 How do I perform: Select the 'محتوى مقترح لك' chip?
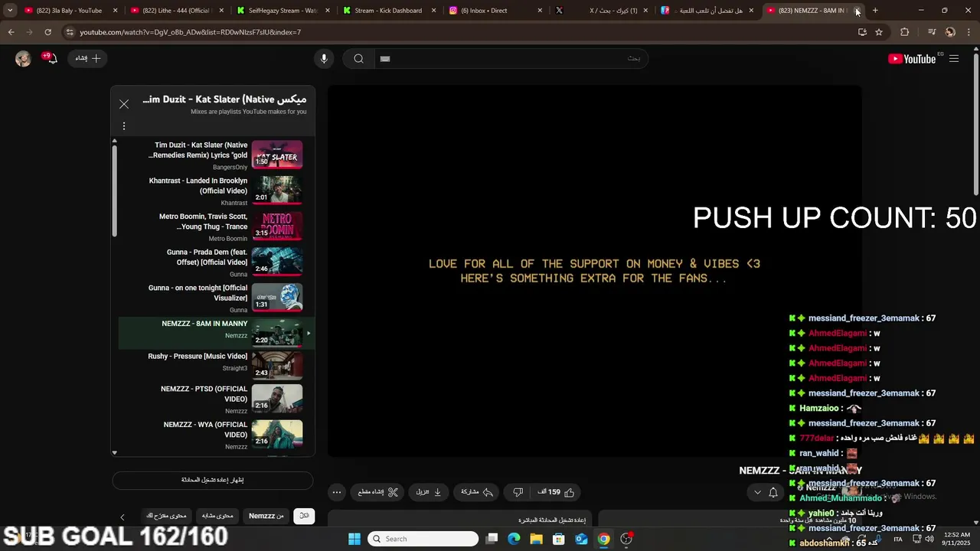click(x=166, y=516)
